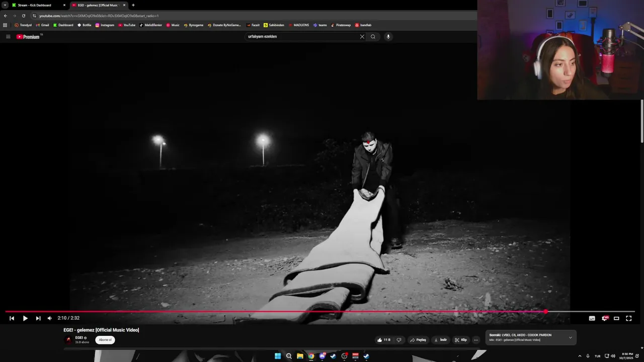Image resolution: width=644 pixels, height=362 pixels.
Task: Open the Music bookmark
Action: pos(173,25)
